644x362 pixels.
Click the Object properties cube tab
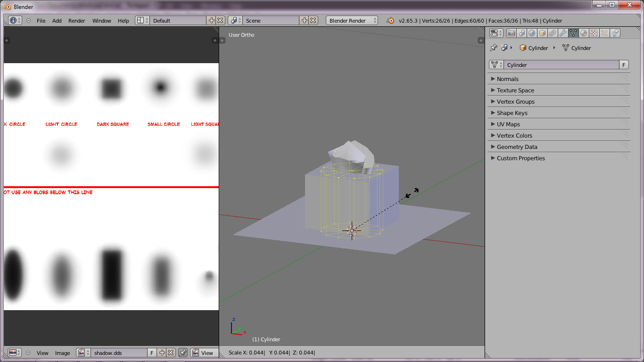[542, 33]
